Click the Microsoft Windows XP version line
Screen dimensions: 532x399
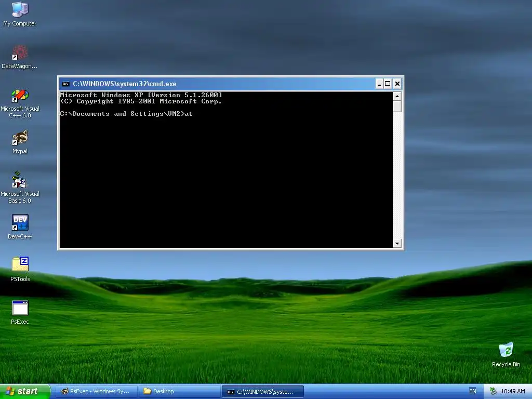tap(141, 95)
